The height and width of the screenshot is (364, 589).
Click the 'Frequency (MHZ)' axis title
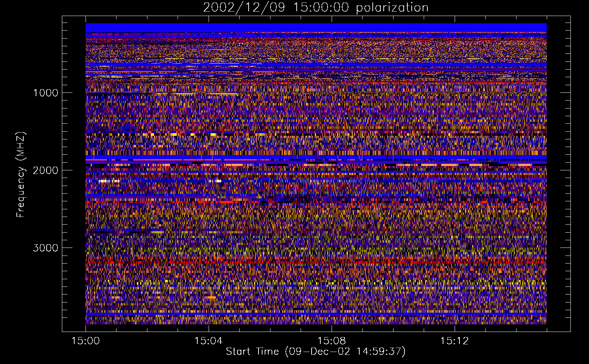click(21, 174)
